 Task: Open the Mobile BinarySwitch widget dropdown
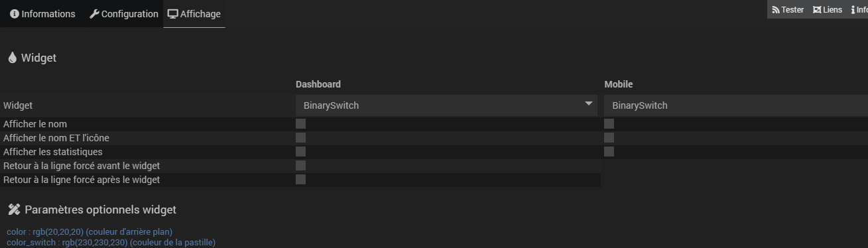coord(736,105)
